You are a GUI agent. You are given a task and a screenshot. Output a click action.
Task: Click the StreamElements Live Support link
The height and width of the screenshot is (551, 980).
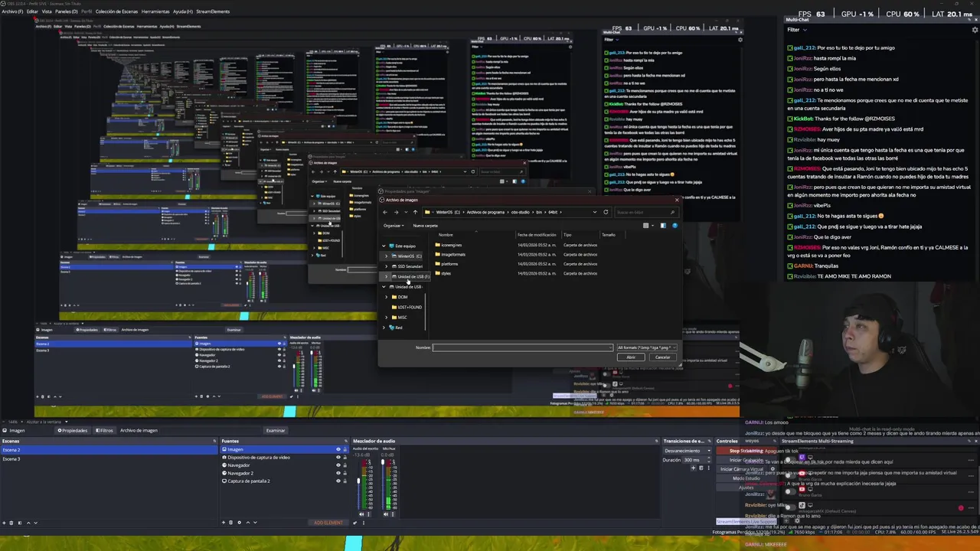pos(746,522)
